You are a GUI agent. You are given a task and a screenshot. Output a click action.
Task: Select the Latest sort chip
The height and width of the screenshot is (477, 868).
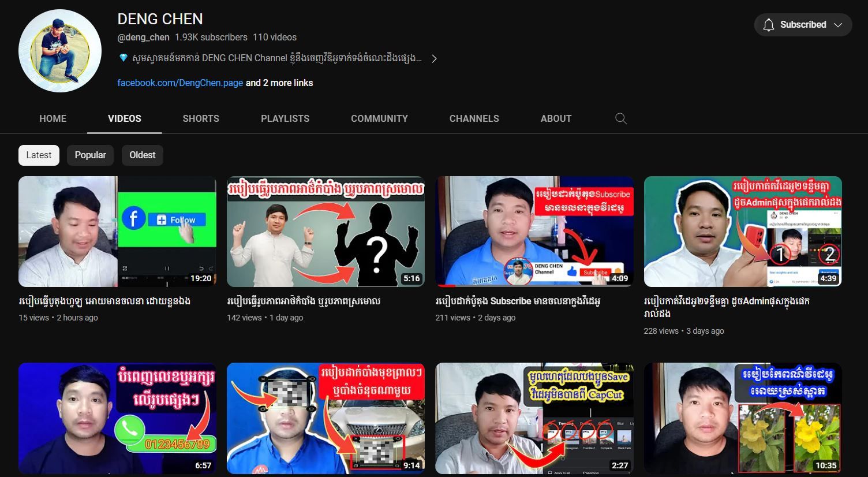39,155
